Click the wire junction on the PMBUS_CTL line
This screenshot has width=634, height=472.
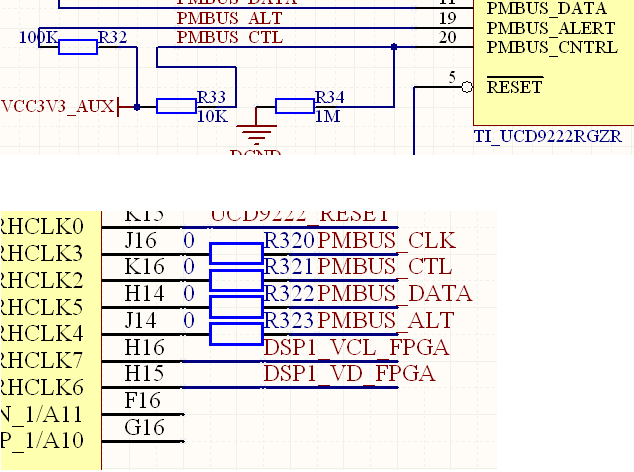394,47
